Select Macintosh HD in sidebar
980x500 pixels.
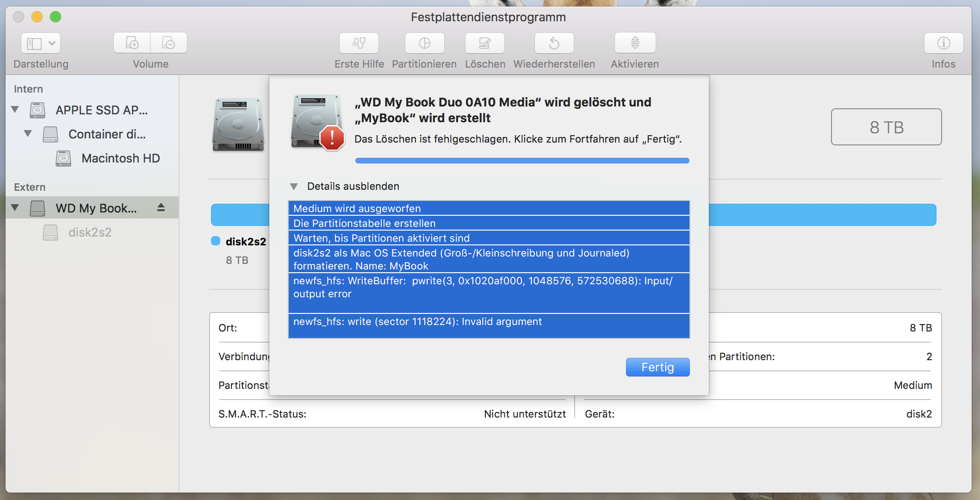pos(120,158)
